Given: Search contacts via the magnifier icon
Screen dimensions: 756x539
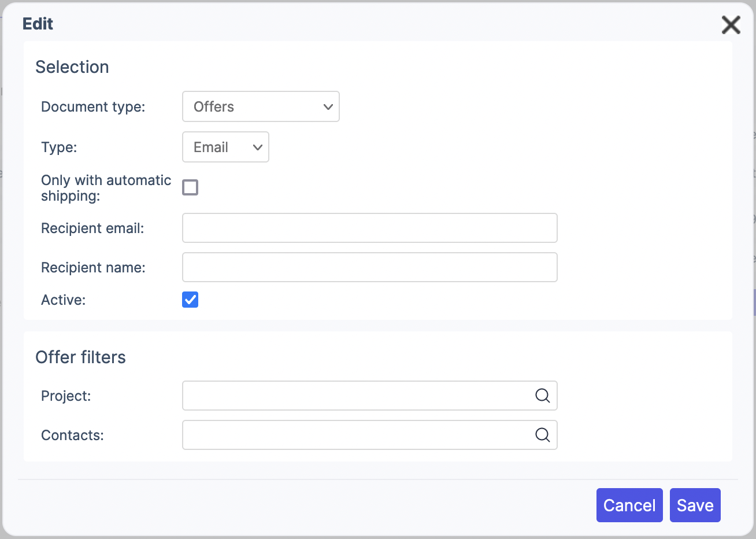Looking at the screenshot, I should tap(542, 435).
